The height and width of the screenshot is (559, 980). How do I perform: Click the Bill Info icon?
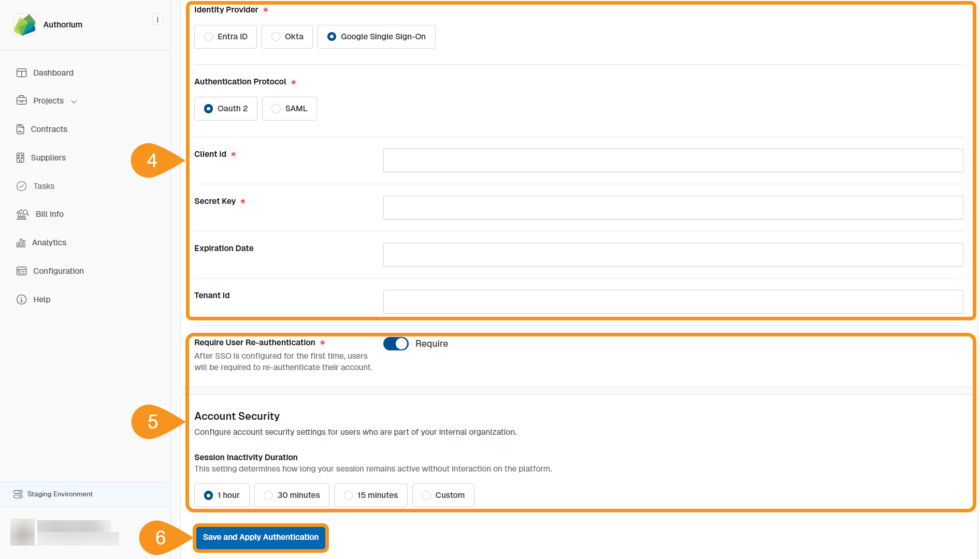point(22,214)
